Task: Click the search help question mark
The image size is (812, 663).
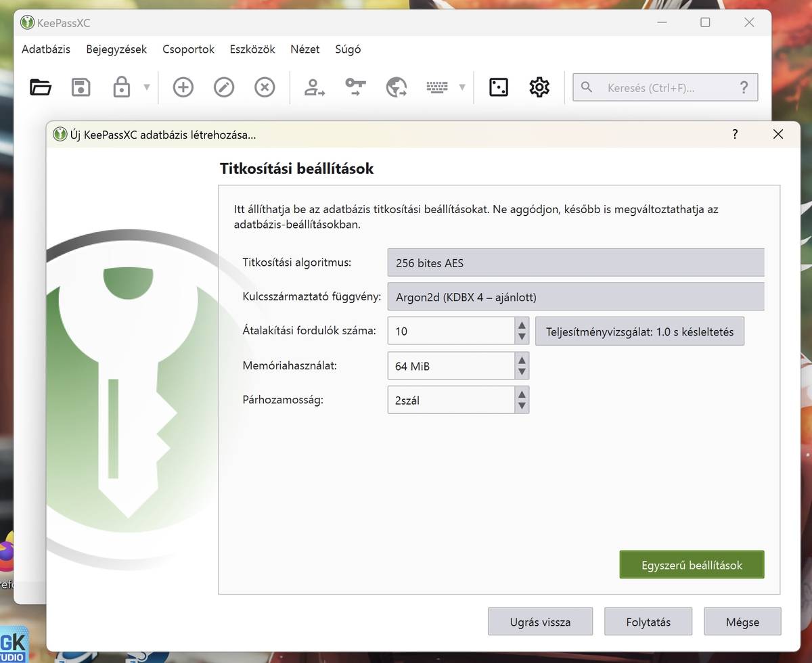Action: coord(744,87)
